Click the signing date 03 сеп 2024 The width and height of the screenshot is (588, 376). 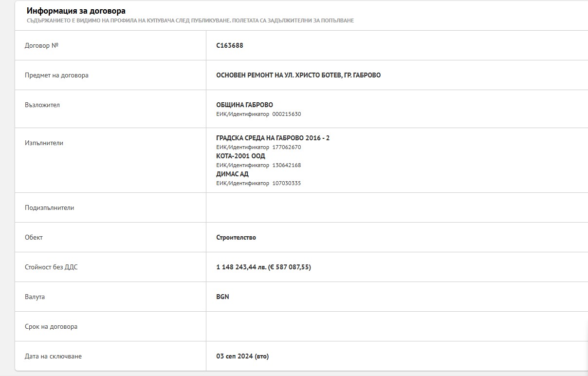tap(242, 356)
